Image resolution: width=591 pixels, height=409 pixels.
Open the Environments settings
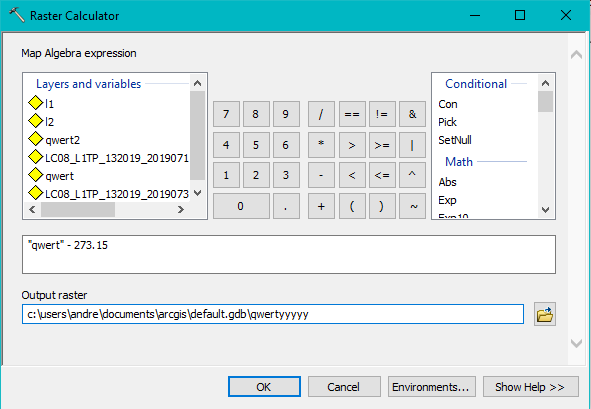(x=432, y=387)
